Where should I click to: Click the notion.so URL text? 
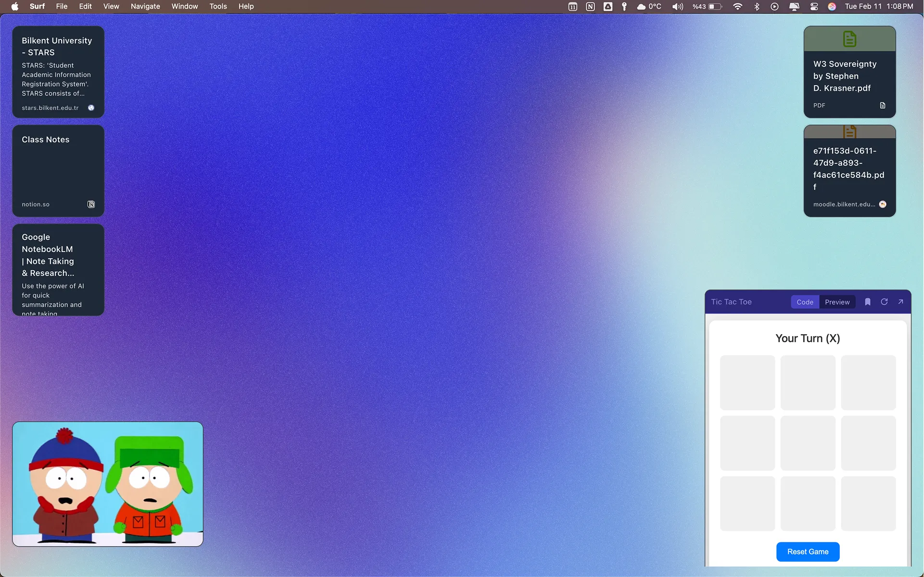pos(36,204)
